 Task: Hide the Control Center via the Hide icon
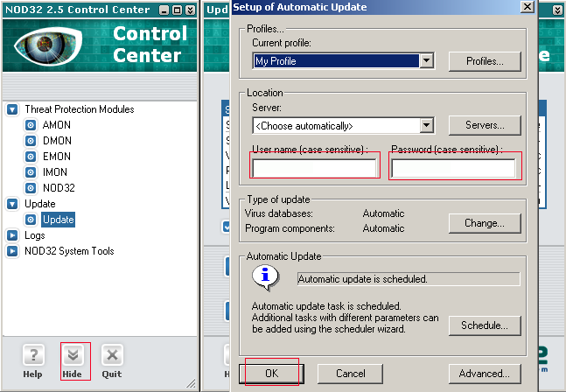[73, 355]
